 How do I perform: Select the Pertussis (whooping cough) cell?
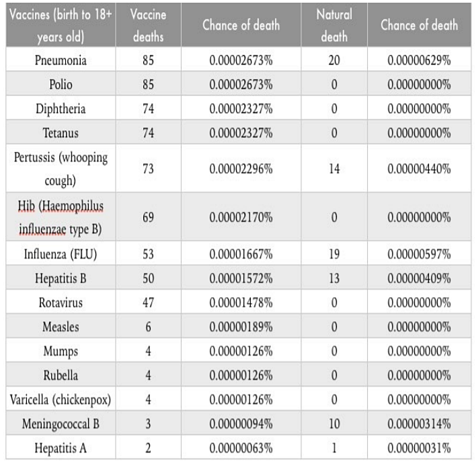coord(61,169)
